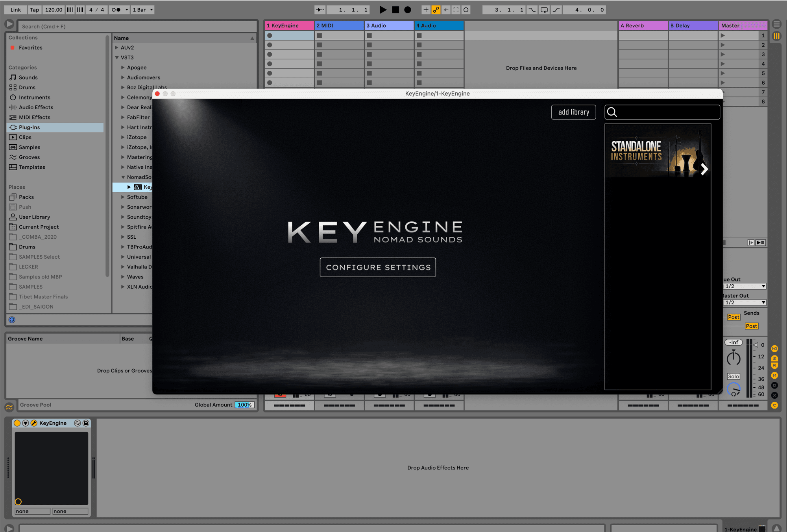
Task: Select Favorites in Collections
Action: tap(31, 48)
